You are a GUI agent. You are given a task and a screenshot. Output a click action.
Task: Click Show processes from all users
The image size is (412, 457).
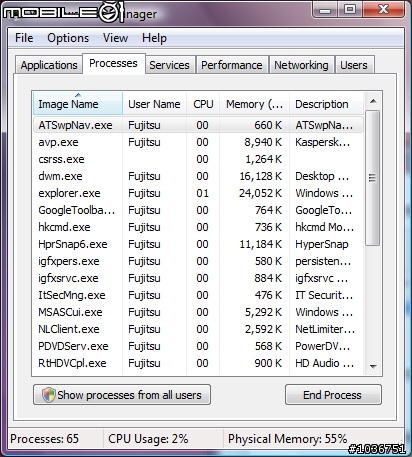(x=122, y=395)
